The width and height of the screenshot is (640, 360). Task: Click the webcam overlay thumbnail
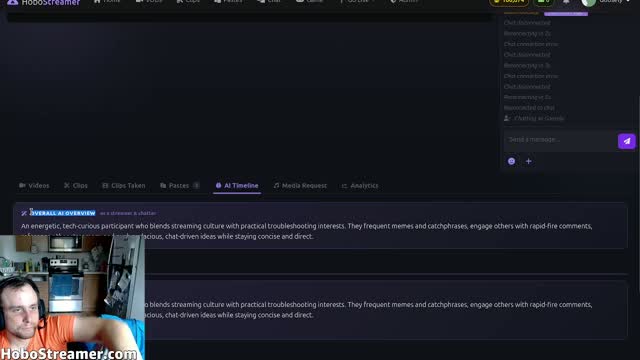(x=72, y=298)
